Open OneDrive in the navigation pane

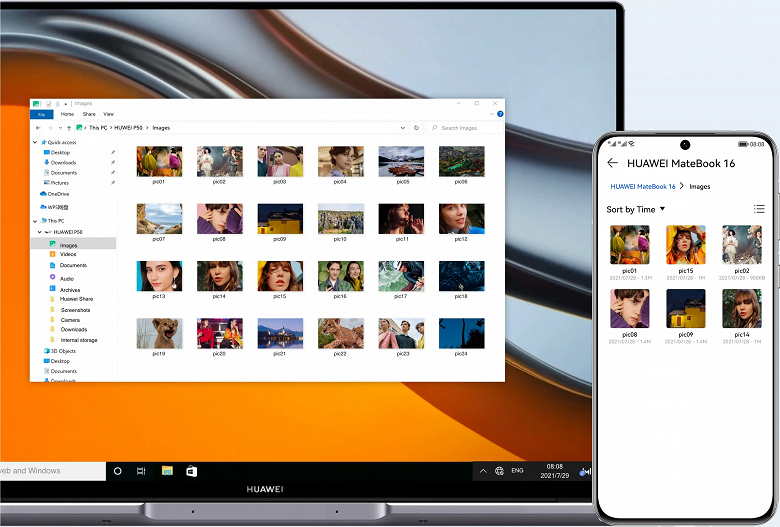pos(59,194)
